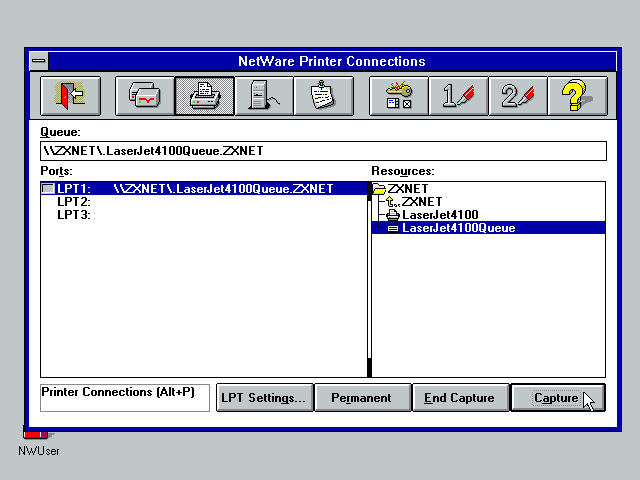This screenshot has width=640, height=480.
Task: Click the LaserJet4100 printer icon
Action: [393, 215]
